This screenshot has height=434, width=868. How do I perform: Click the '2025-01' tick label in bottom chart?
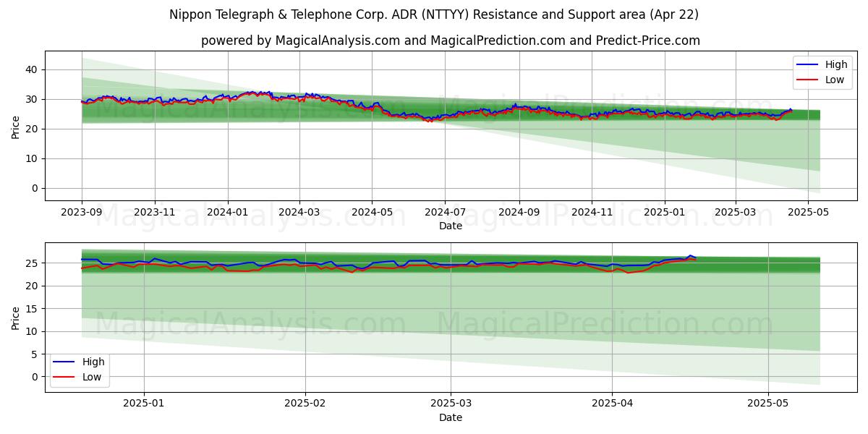(x=145, y=404)
